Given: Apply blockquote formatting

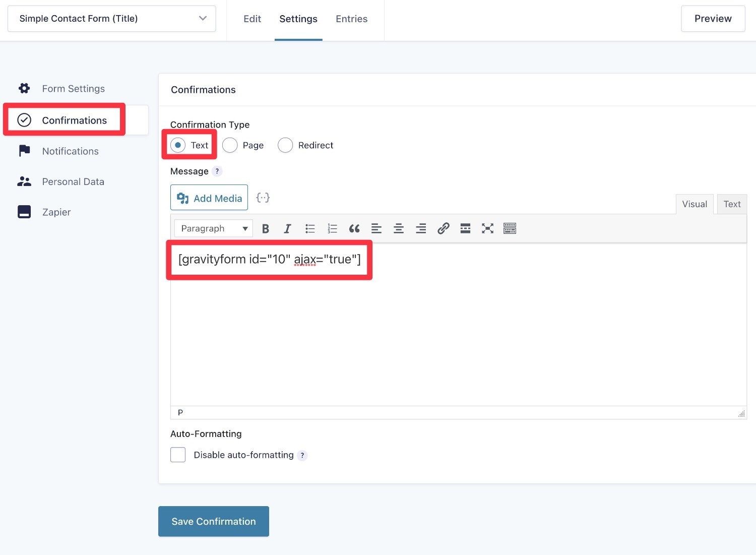Looking at the screenshot, I should click(x=354, y=229).
